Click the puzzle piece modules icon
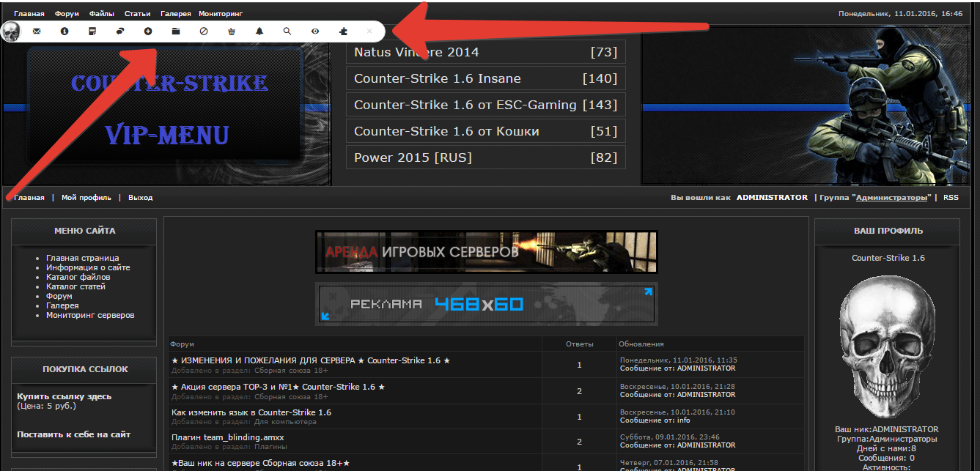 click(343, 31)
